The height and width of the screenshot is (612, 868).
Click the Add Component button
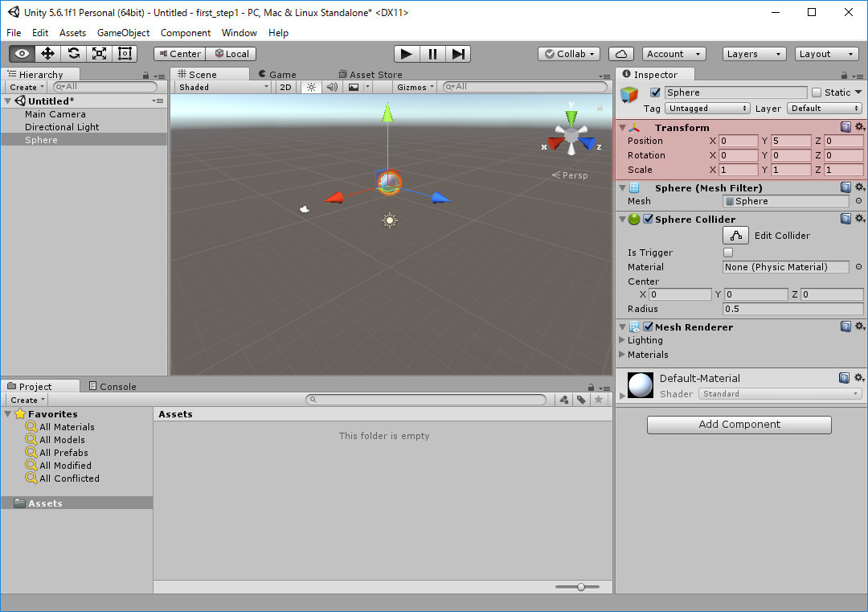pyautogui.click(x=739, y=425)
